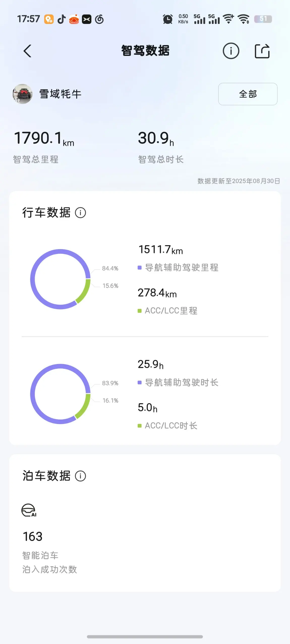Tap the 1790.1 km total mileage
Screen dimensions: 290x644
tap(44, 138)
